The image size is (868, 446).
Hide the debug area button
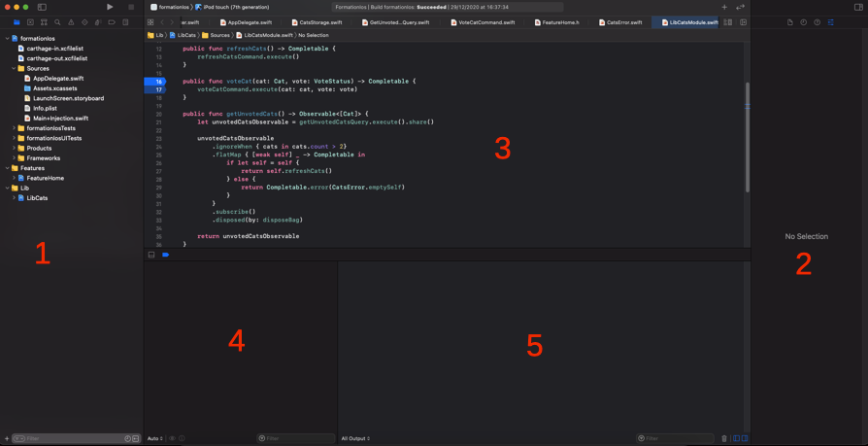pyautogui.click(x=151, y=255)
